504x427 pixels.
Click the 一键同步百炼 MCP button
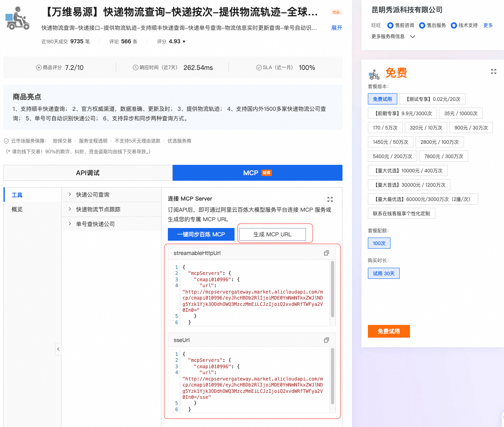pyautogui.click(x=201, y=234)
